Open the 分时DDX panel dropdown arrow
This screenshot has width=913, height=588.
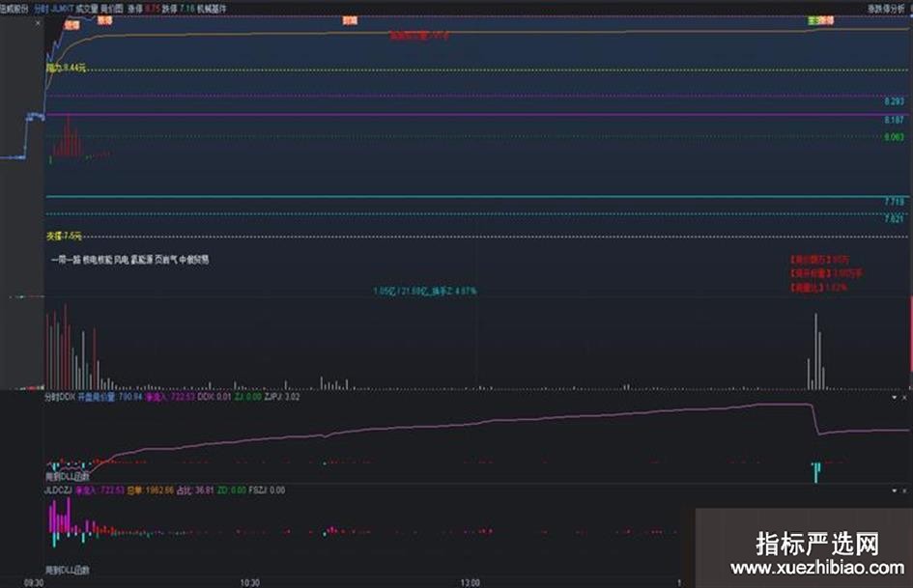coord(895,397)
